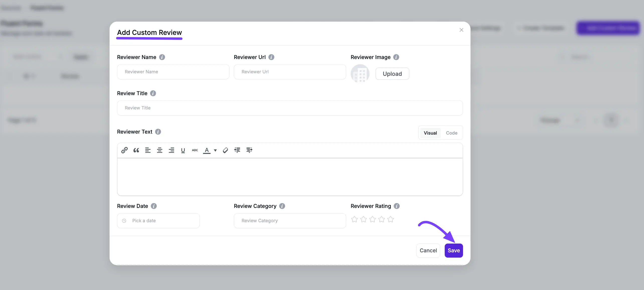Select the fifth star for Reviewer Rating
Screen dimensions: 644x290
(x=390, y=219)
